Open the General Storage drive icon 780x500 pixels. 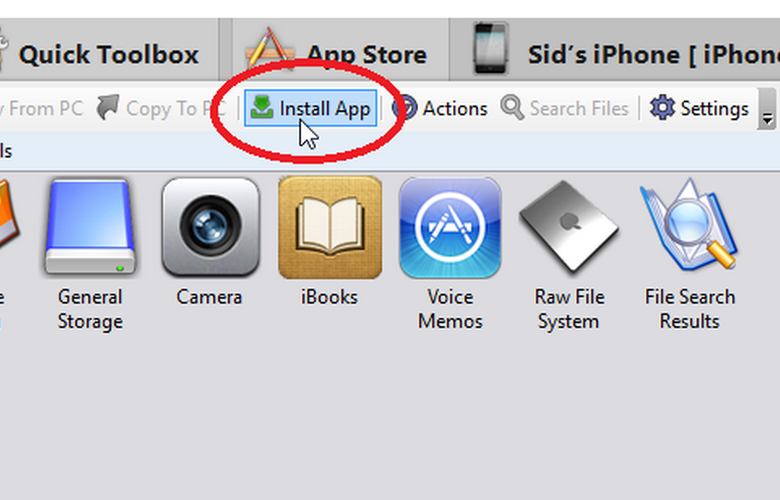pos(89,228)
